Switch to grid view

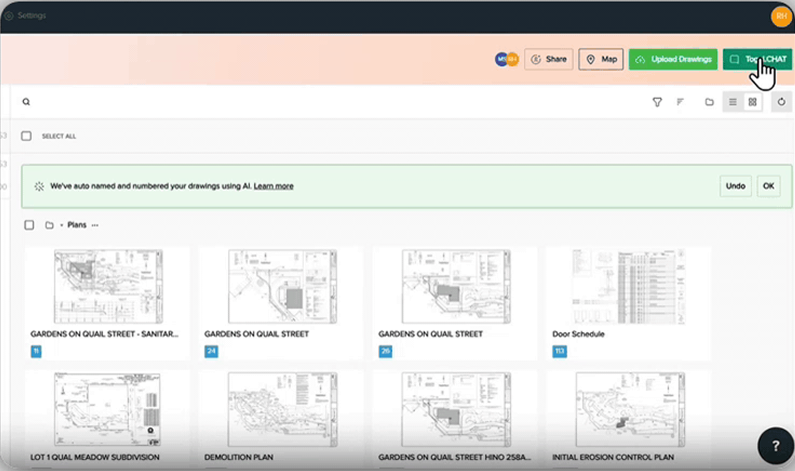tap(752, 102)
